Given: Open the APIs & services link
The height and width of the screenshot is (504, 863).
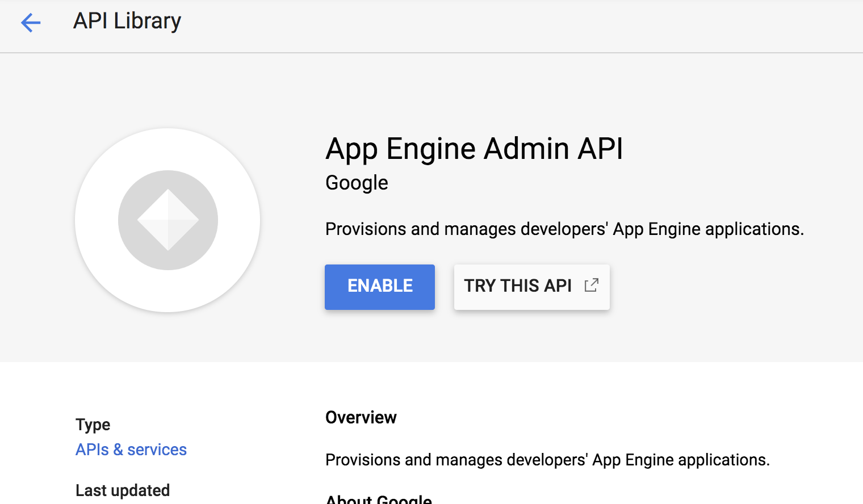Looking at the screenshot, I should coord(131,450).
